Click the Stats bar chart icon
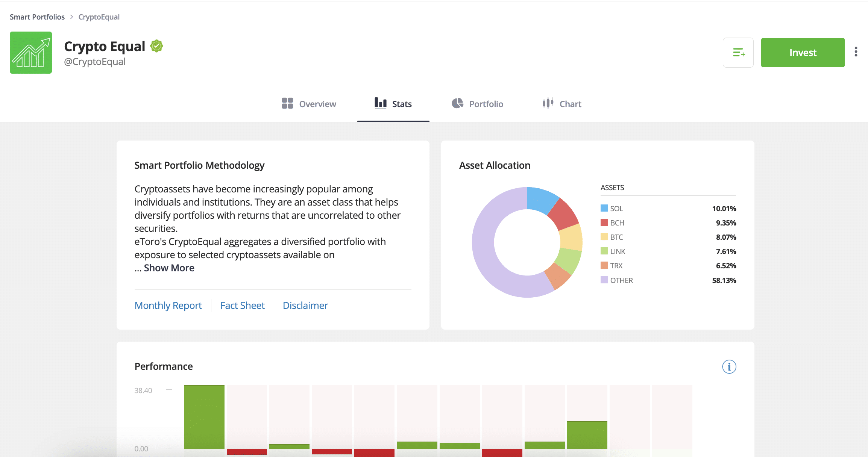This screenshot has height=457, width=868. [x=381, y=103]
